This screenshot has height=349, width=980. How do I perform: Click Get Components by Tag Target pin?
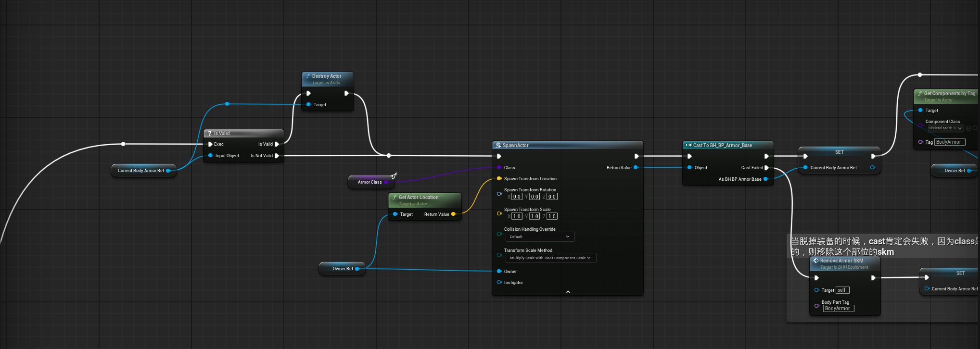coord(920,110)
